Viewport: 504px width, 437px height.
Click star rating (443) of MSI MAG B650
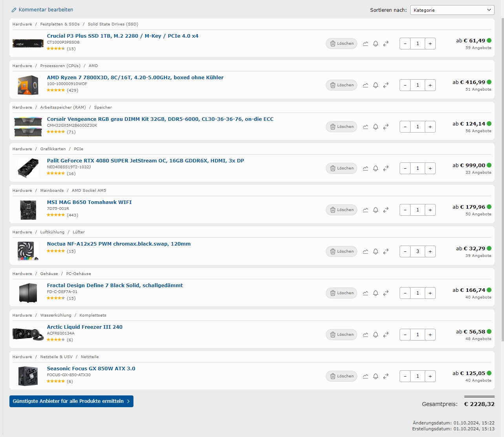pos(62,215)
